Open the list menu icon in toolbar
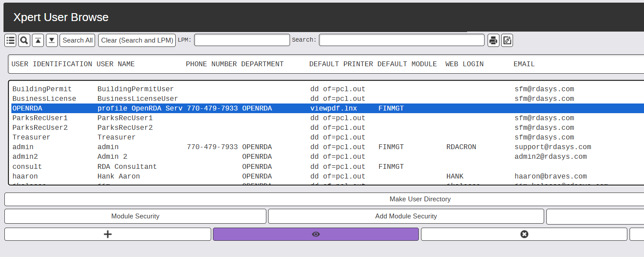 click(11, 40)
